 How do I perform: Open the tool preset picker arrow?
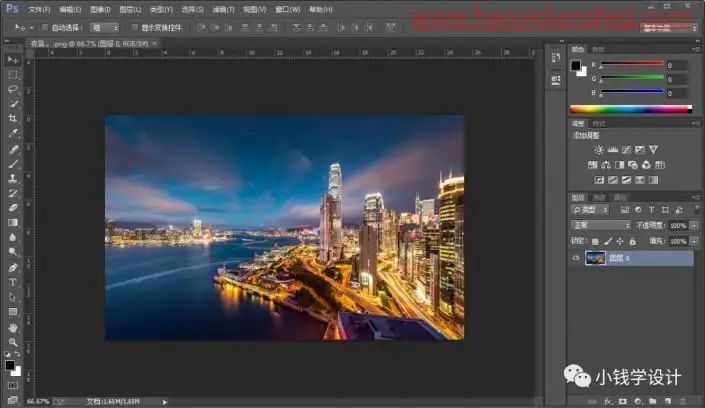(x=31, y=27)
